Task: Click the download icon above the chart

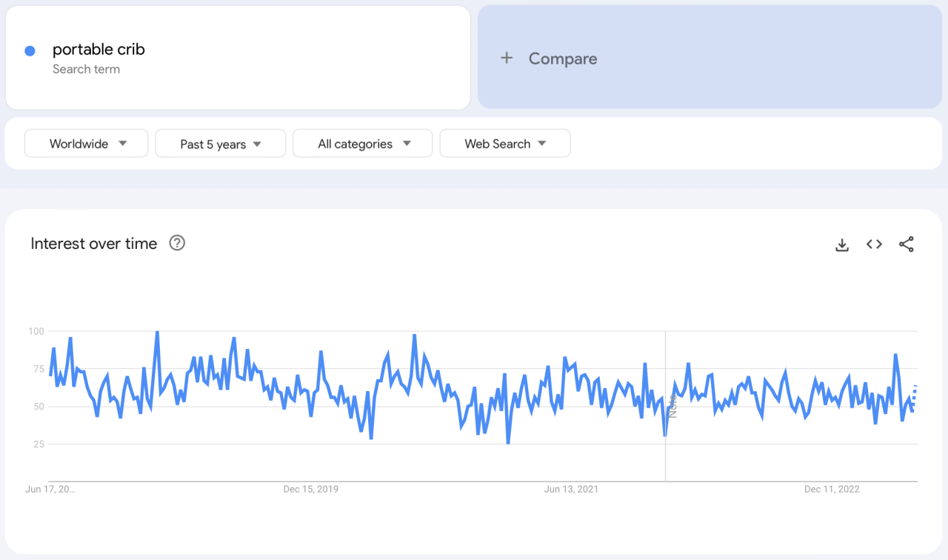Action: [x=842, y=244]
